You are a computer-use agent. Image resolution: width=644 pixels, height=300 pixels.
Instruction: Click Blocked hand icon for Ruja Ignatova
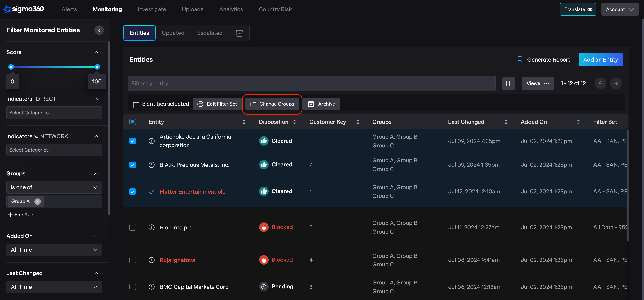264,260
